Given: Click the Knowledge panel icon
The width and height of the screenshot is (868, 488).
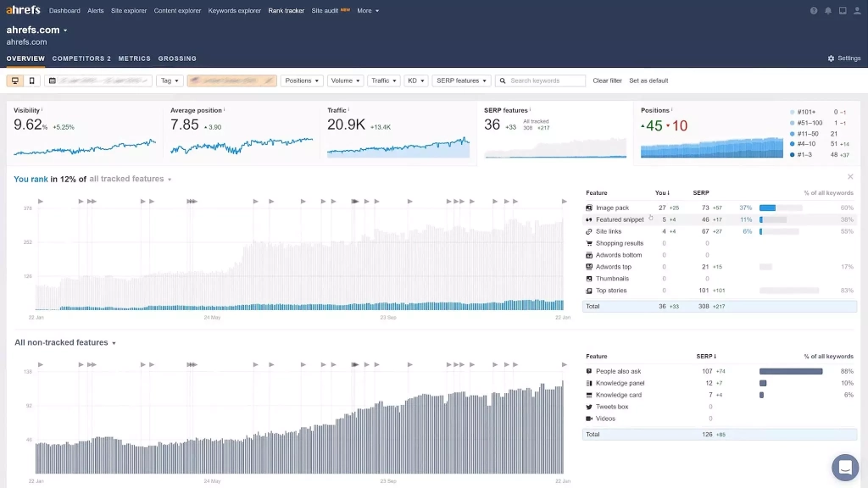Looking at the screenshot, I should [x=589, y=383].
